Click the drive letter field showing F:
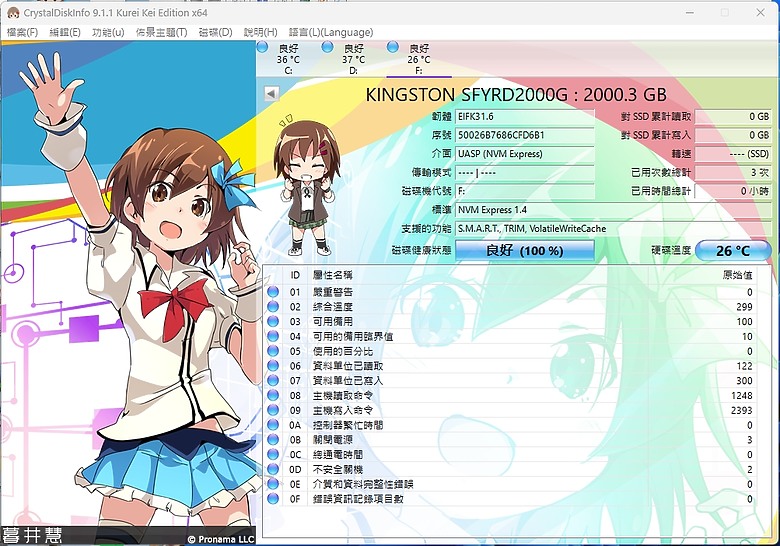Viewport: 780px width, 546px height. [x=524, y=191]
